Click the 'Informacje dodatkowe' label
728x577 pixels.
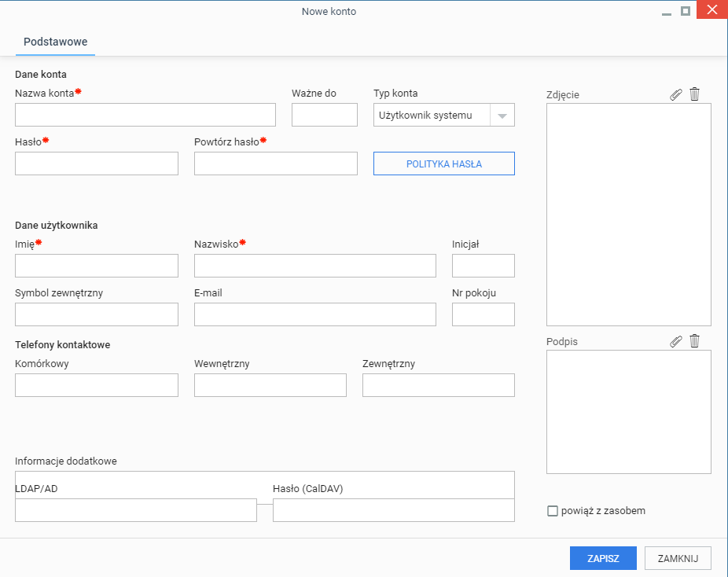click(66, 461)
